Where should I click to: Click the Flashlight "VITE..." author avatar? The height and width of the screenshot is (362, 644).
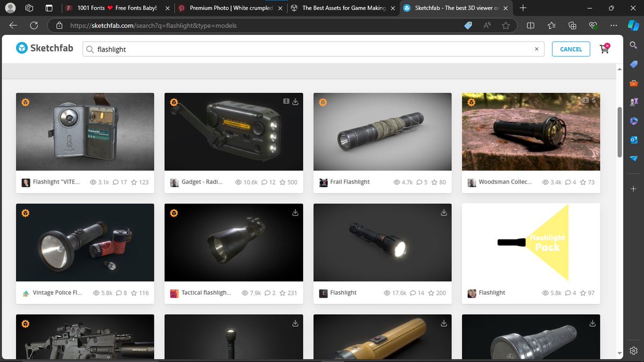[x=26, y=182]
